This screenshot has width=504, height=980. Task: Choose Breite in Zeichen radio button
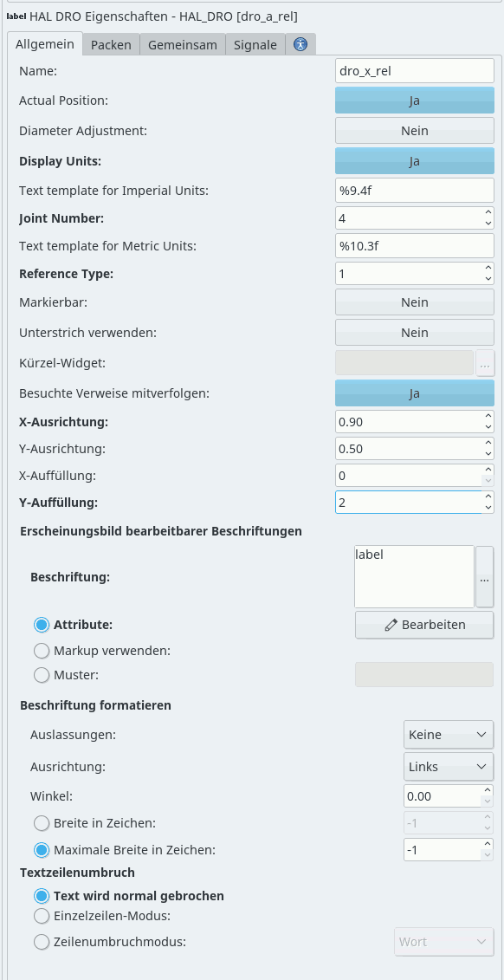[x=42, y=823]
